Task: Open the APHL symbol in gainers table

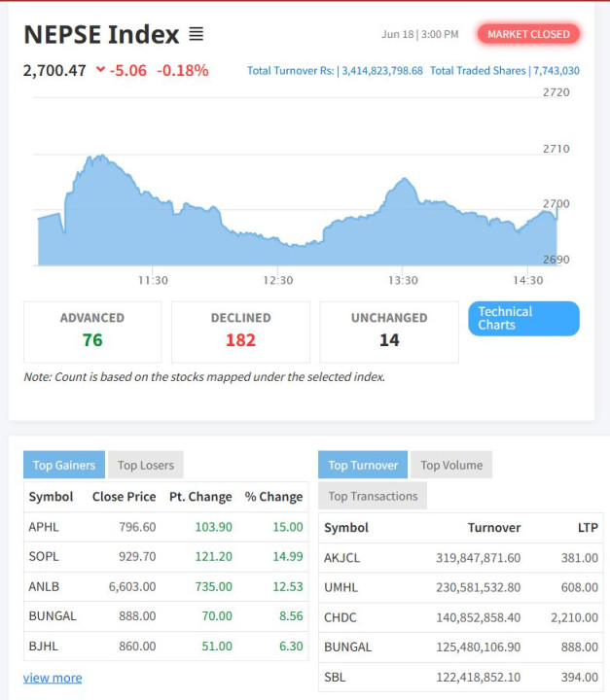Action: tap(44, 527)
